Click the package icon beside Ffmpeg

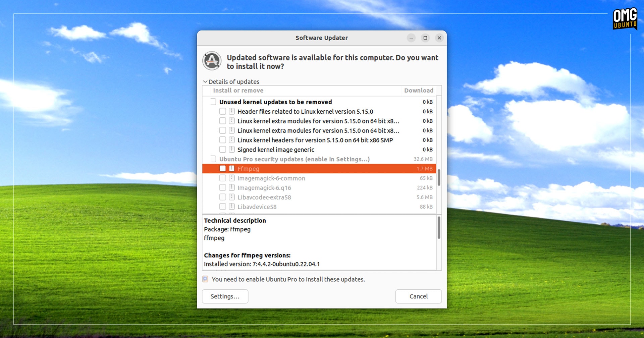tap(231, 169)
